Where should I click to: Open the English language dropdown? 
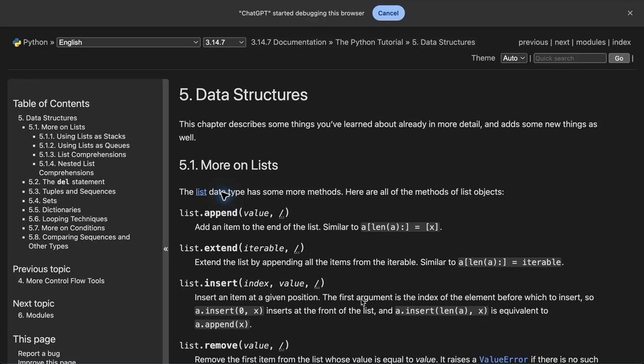[x=129, y=42]
